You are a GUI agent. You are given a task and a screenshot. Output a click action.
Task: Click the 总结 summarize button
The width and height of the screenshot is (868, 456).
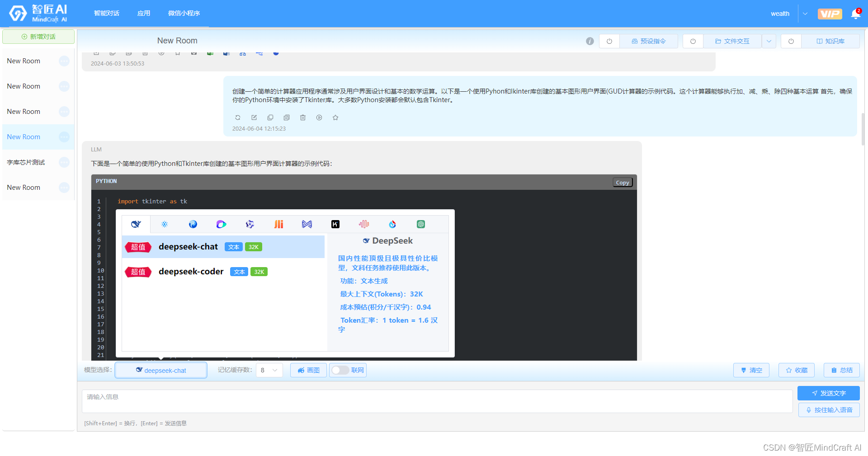(x=842, y=370)
